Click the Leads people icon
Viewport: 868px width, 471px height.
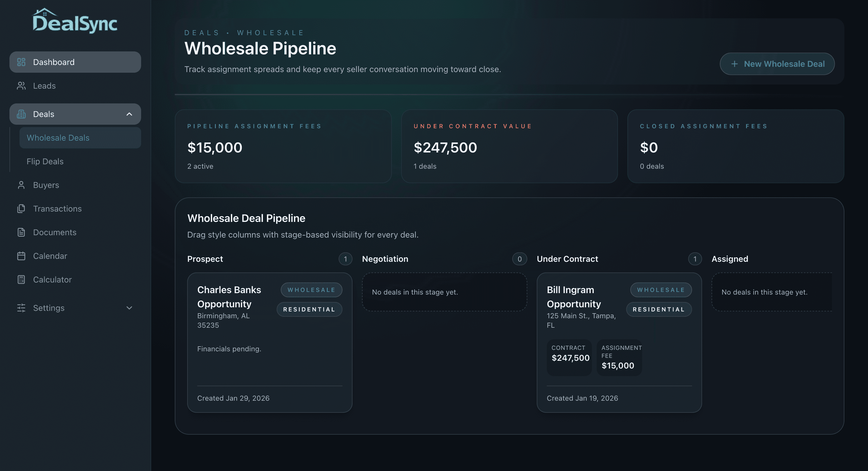click(x=21, y=86)
